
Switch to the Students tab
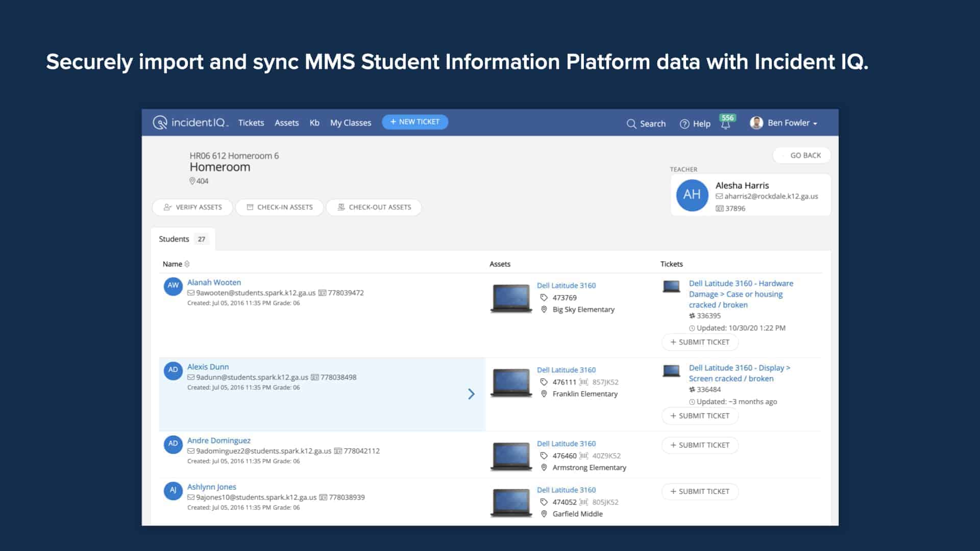point(174,238)
